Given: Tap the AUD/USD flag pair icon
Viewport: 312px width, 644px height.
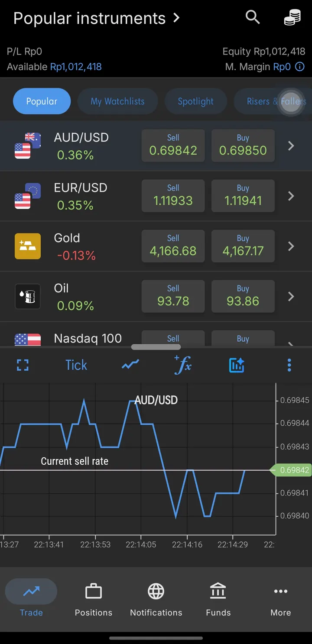Looking at the screenshot, I should coord(28,146).
